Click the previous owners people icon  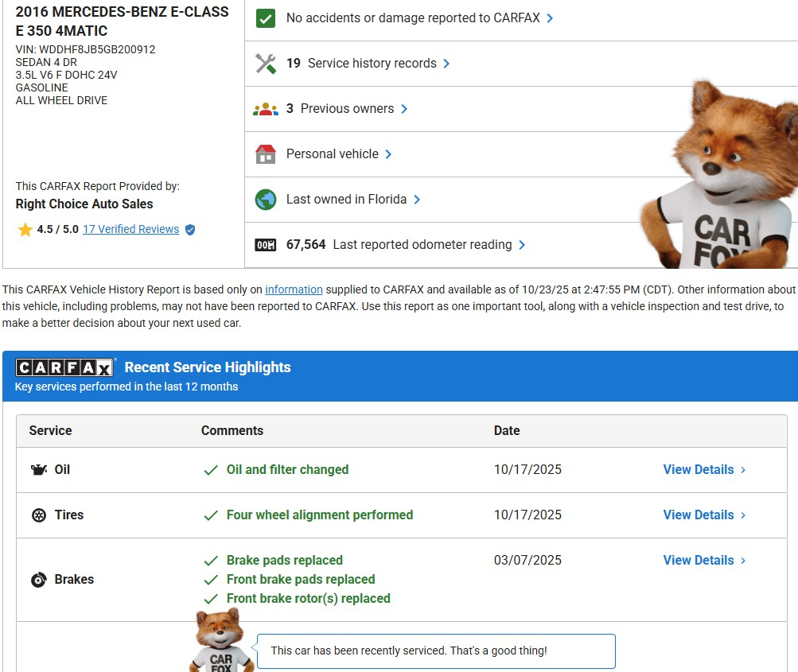pyautogui.click(x=266, y=109)
